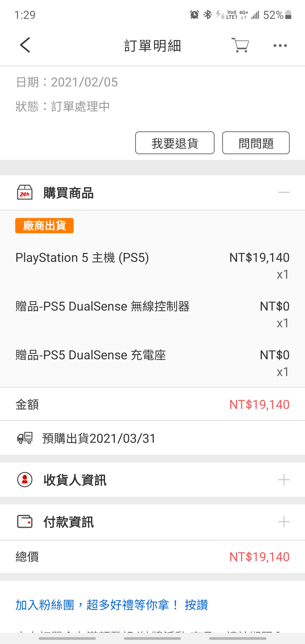
Task: Tap the wallet icon for 付款資訊
Action: [25, 522]
